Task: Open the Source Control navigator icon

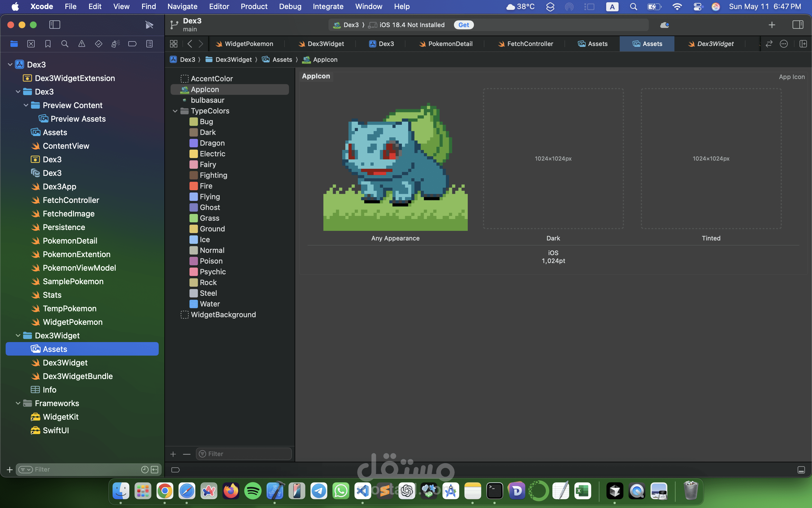Action: click(x=31, y=44)
